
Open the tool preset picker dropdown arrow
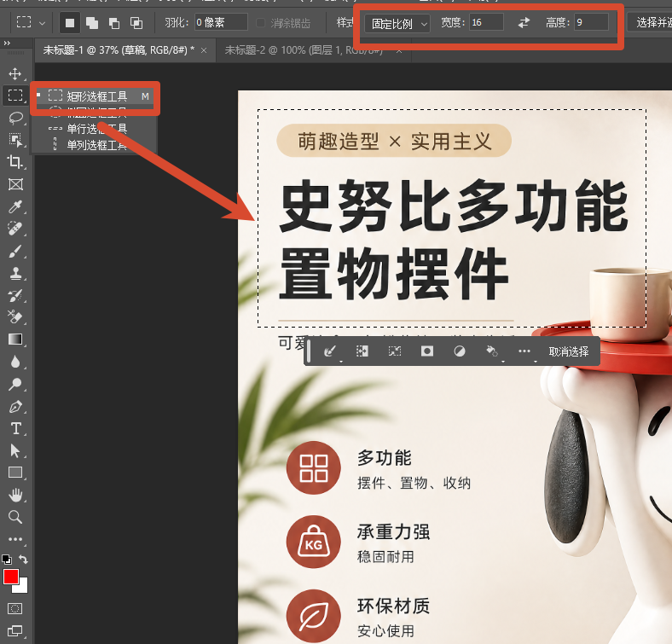[42, 23]
